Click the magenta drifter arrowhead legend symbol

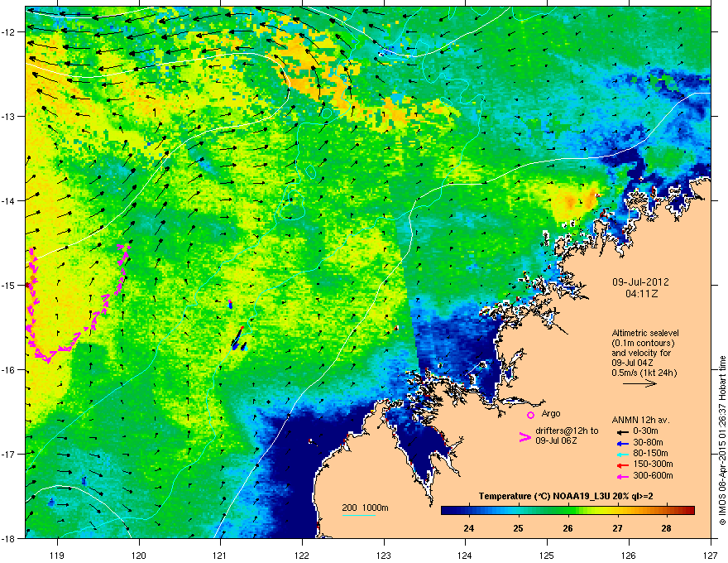point(525,437)
